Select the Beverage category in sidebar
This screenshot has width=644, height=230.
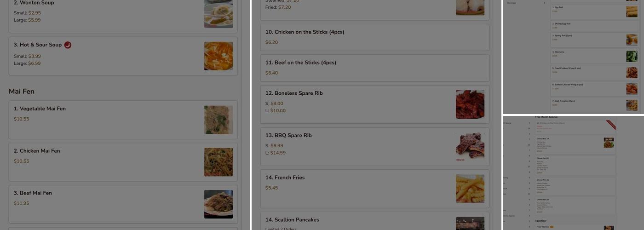(x=512, y=3)
